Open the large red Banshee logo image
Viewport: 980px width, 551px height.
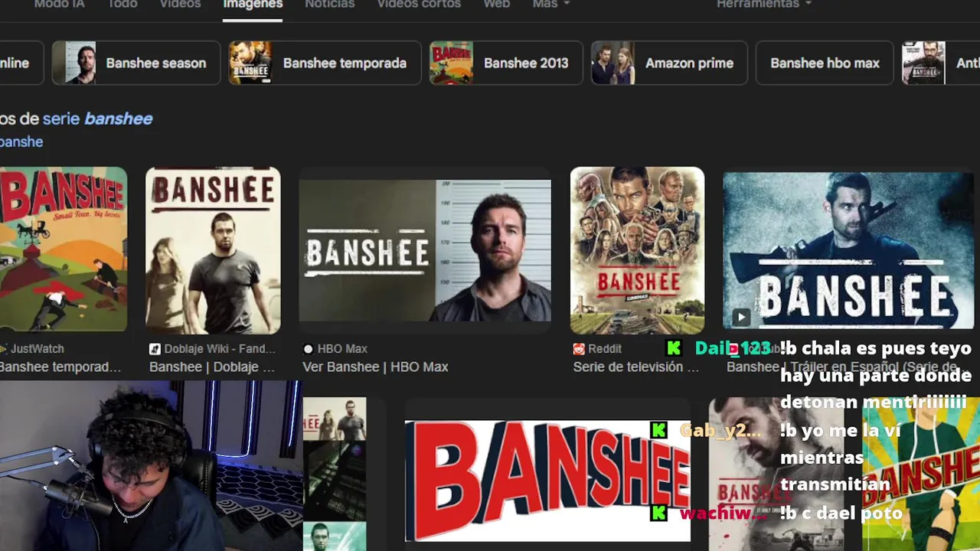pyautogui.click(x=547, y=481)
